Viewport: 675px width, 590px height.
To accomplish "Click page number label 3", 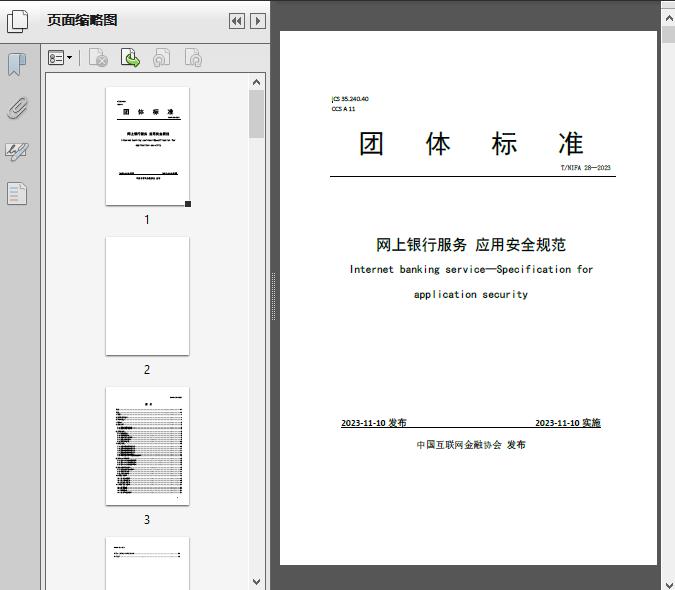I will pyautogui.click(x=147, y=520).
